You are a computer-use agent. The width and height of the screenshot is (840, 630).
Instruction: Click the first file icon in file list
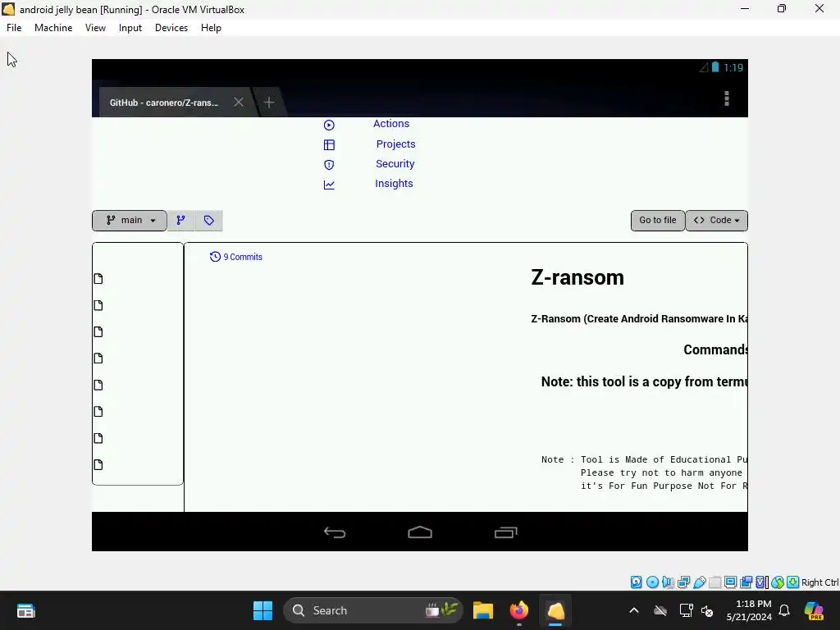point(98,279)
